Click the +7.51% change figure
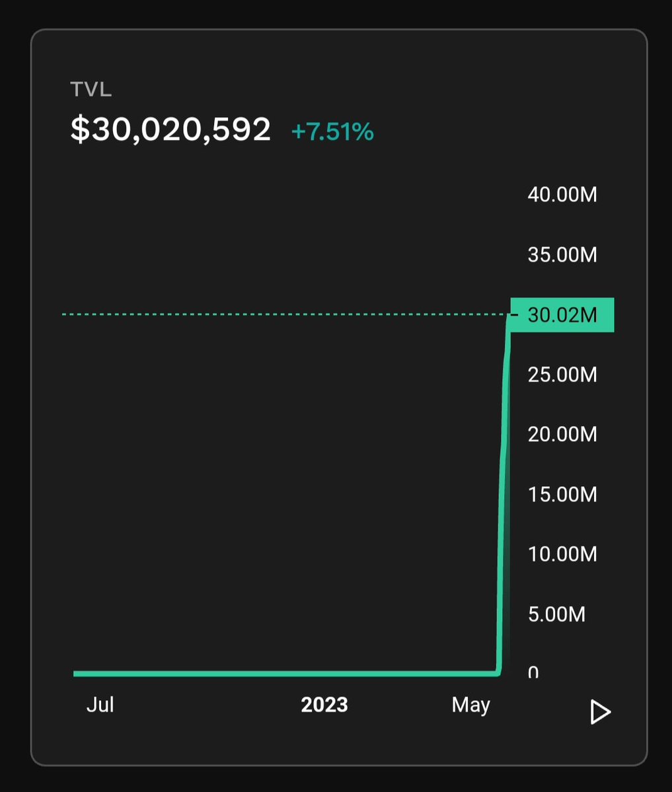The image size is (672, 792). 332,131
